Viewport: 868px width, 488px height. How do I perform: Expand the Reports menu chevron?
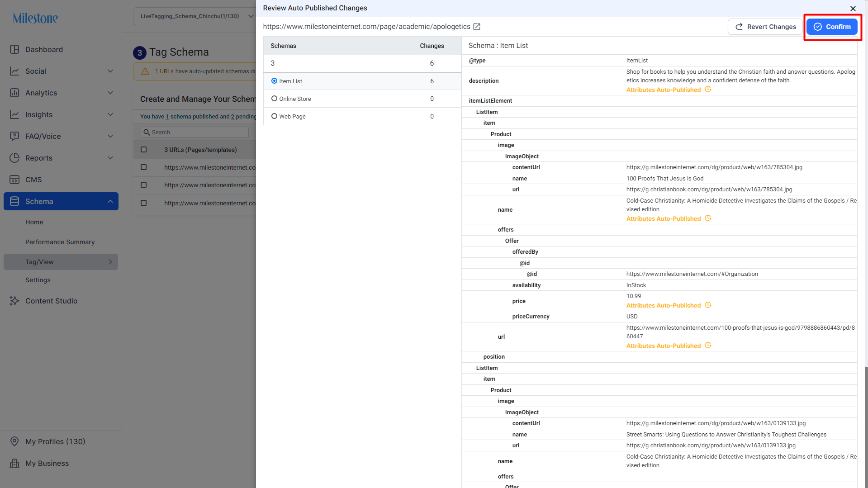110,158
